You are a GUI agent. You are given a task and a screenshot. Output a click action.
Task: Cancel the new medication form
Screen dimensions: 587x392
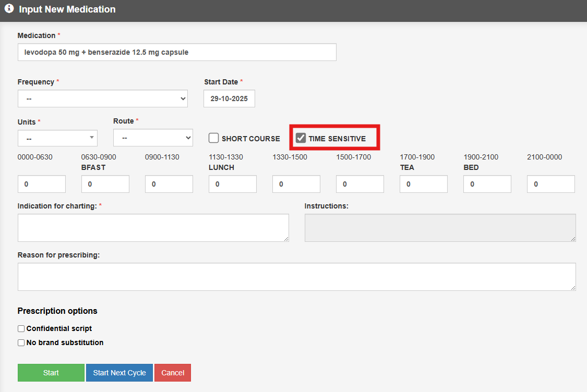pyautogui.click(x=173, y=373)
